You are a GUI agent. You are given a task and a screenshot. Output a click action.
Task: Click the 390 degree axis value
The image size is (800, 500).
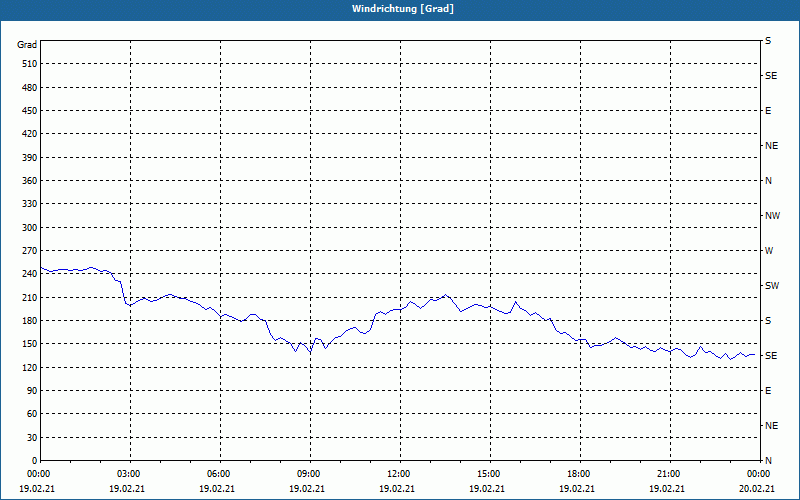tap(30, 157)
